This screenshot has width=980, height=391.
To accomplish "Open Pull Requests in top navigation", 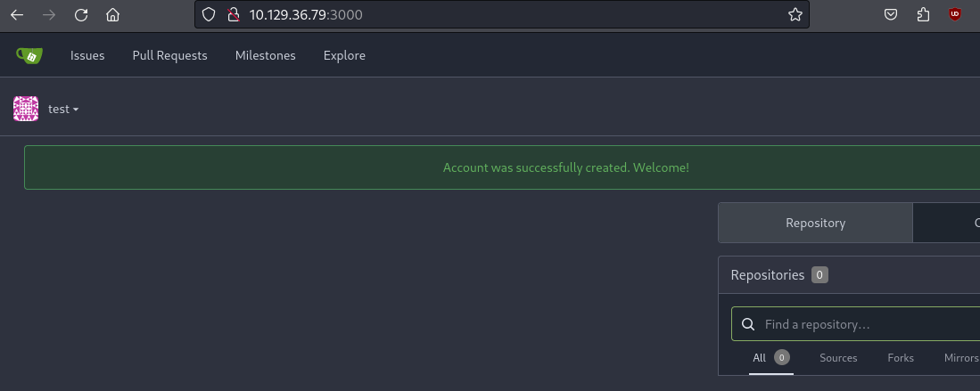I will pos(169,55).
